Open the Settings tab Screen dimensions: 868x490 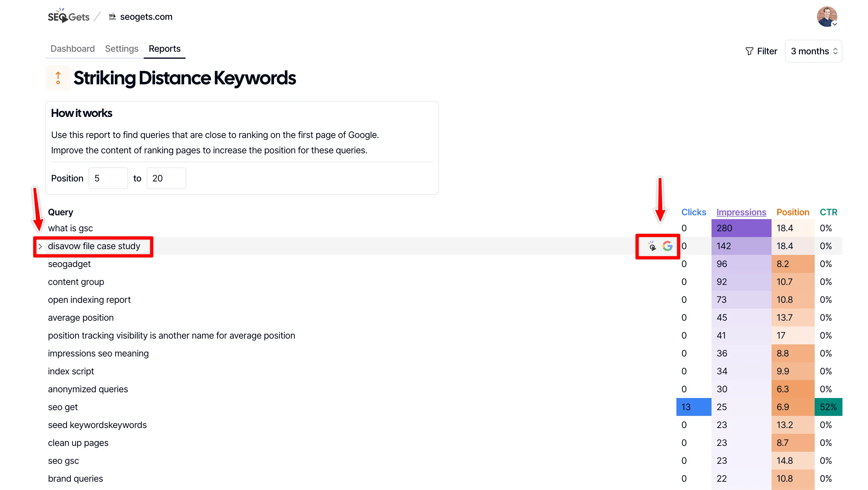click(121, 49)
